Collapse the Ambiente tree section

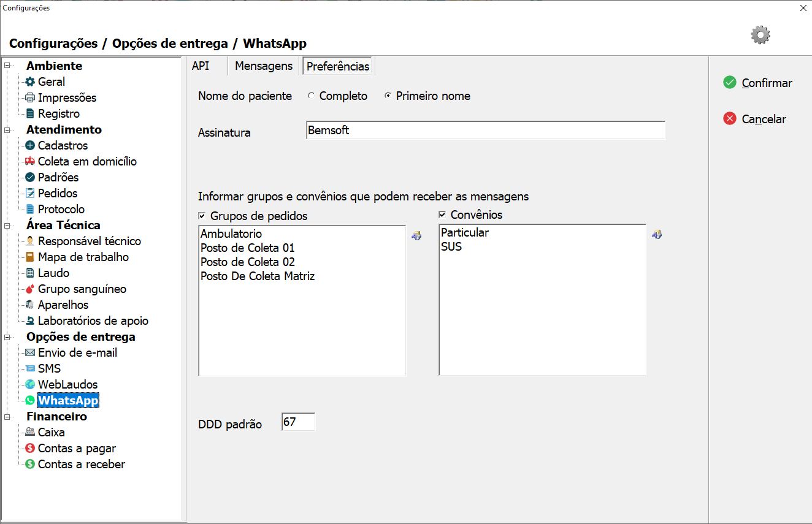click(7, 66)
